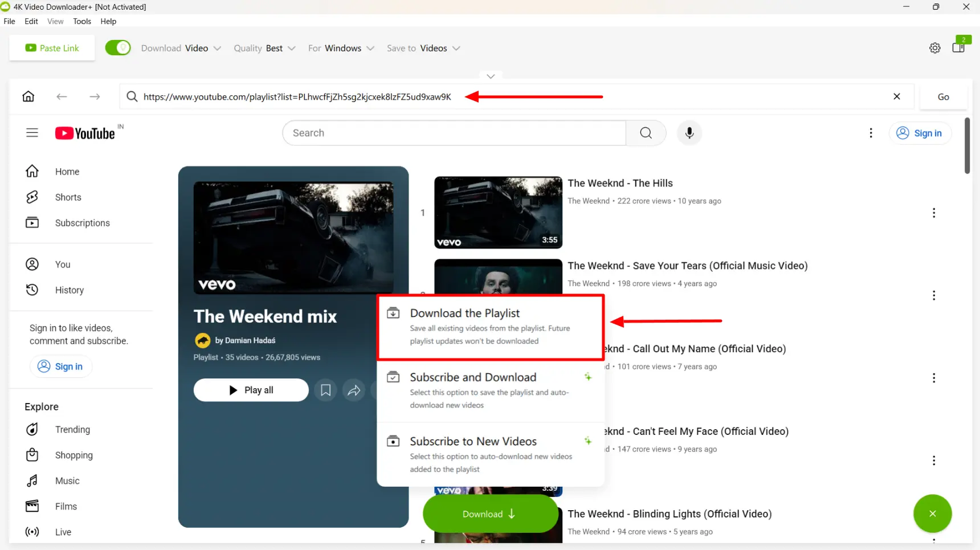980x550 pixels.
Task: Close the green floating X button
Action: (933, 514)
